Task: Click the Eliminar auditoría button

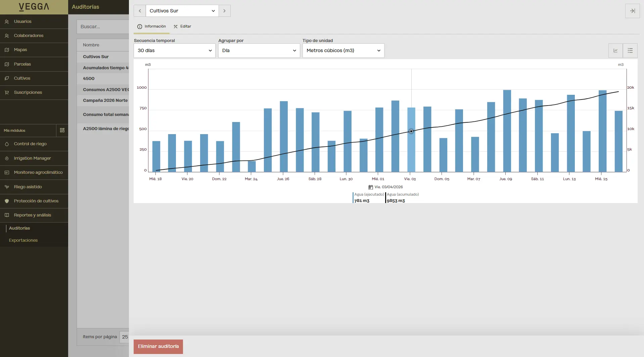Action: coord(158,346)
